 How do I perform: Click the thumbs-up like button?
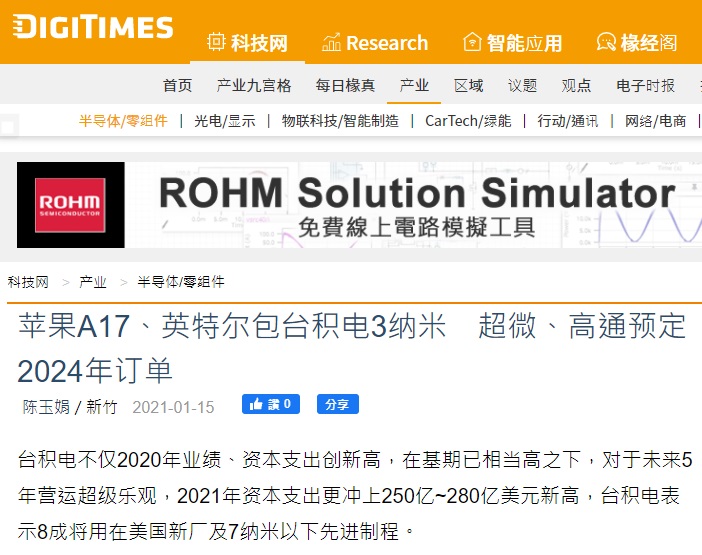pyautogui.click(x=271, y=404)
